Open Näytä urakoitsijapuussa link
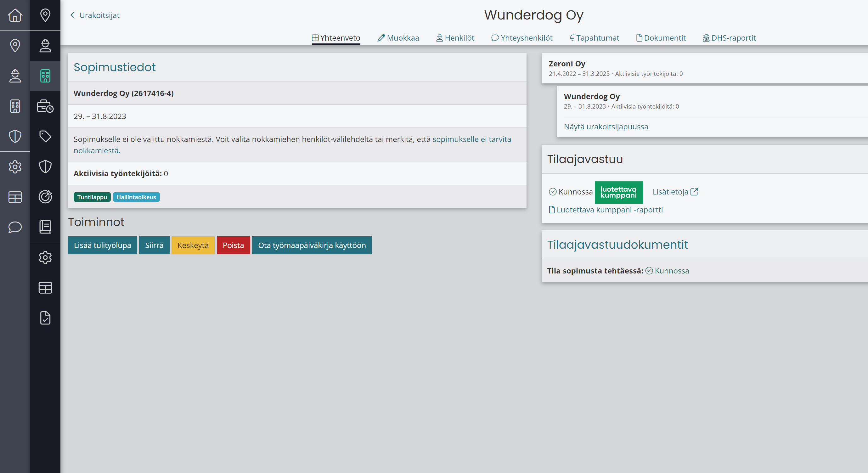Screen dimensions: 868x473 tap(606, 127)
